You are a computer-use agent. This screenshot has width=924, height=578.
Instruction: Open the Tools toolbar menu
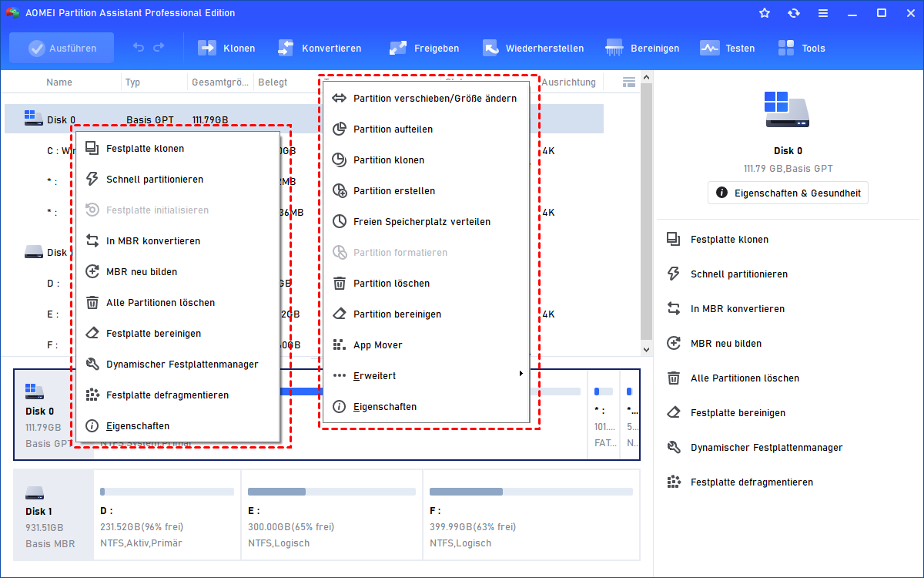tap(801, 48)
